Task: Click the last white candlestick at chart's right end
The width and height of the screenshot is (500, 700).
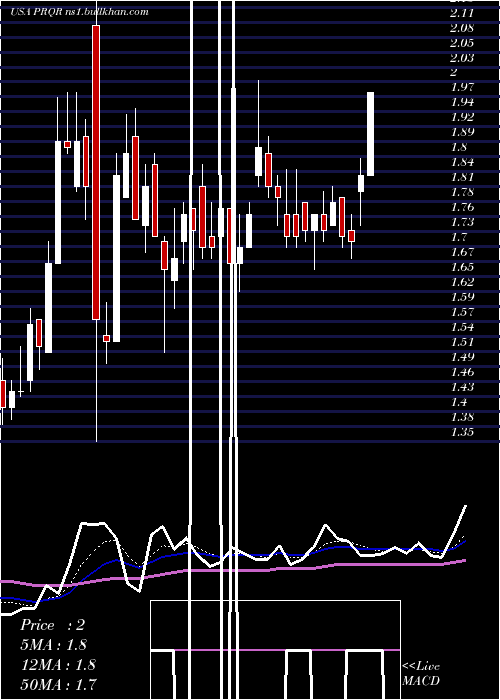Action: coord(371,133)
